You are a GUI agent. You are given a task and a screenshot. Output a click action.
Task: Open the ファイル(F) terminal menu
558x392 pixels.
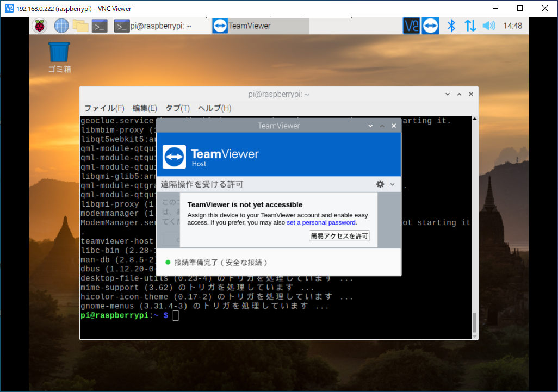[104, 108]
